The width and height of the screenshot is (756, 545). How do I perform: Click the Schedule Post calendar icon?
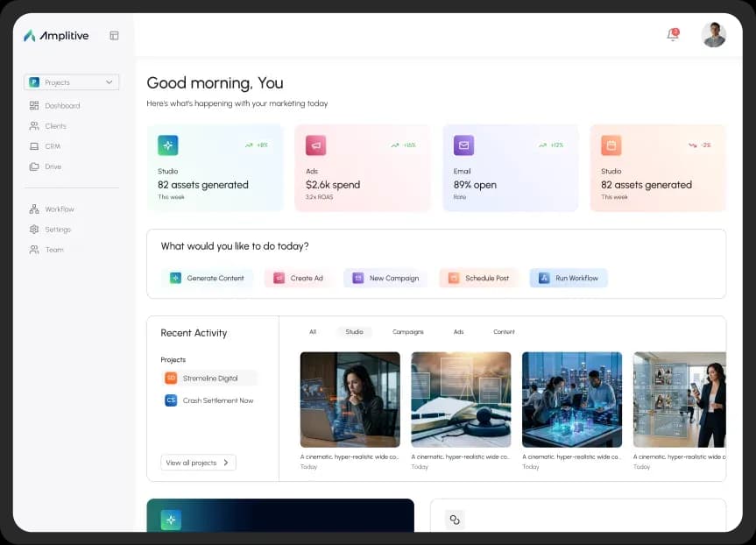(x=454, y=278)
